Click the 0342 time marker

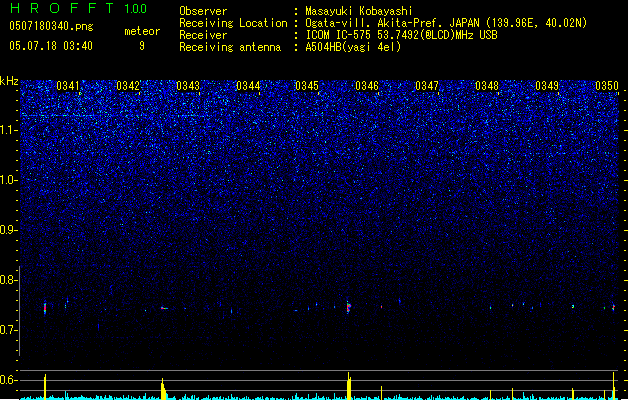128,86
